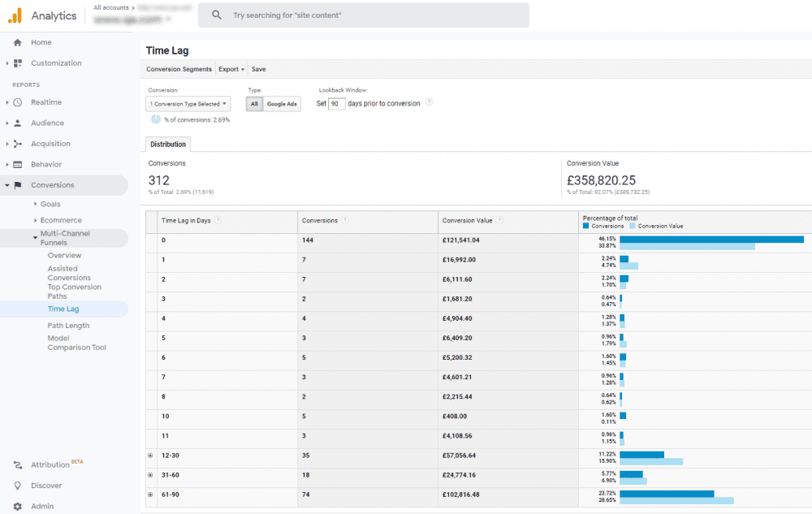The height and width of the screenshot is (514, 812).
Task: Select the All type toggle
Action: pyautogui.click(x=254, y=104)
